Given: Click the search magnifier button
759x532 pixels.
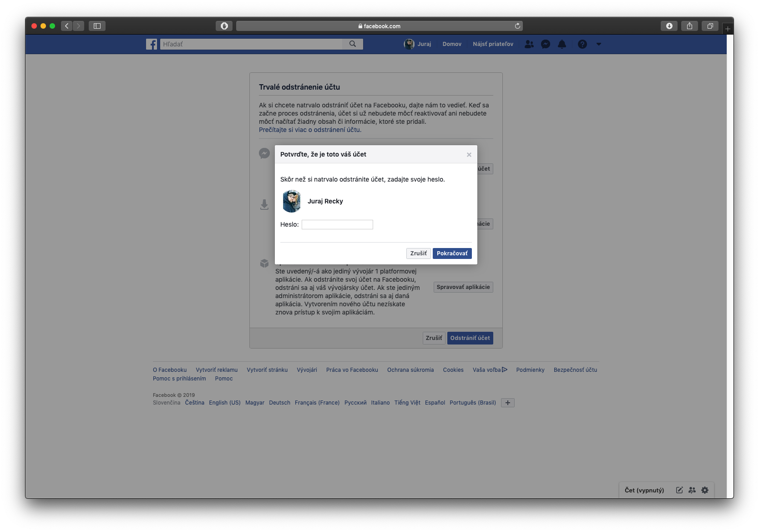Looking at the screenshot, I should 353,44.
